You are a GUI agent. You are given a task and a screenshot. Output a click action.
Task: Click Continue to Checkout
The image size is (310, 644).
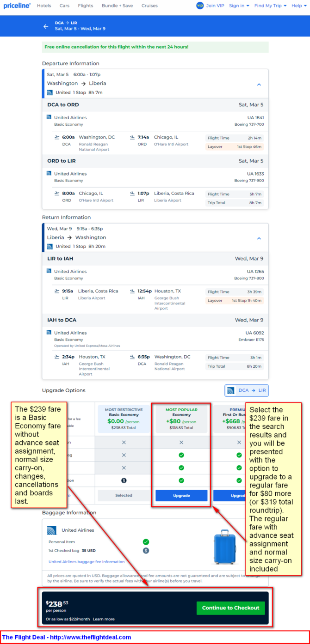tap(230, 608)
